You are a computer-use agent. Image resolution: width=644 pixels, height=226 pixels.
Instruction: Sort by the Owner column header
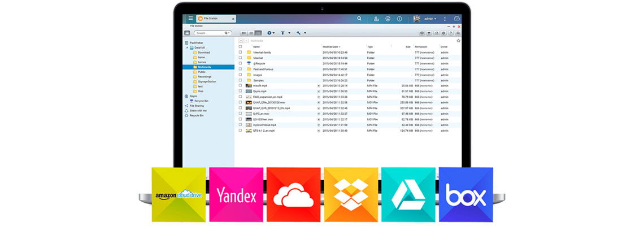pyautogui.click(x=444, y=47)
